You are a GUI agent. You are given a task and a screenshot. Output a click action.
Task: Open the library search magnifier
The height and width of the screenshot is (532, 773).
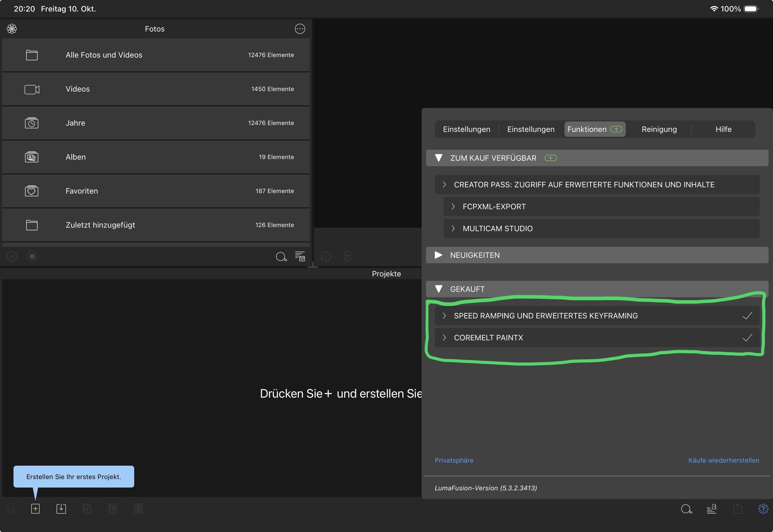pyautogui.click(x=281, y=256)
